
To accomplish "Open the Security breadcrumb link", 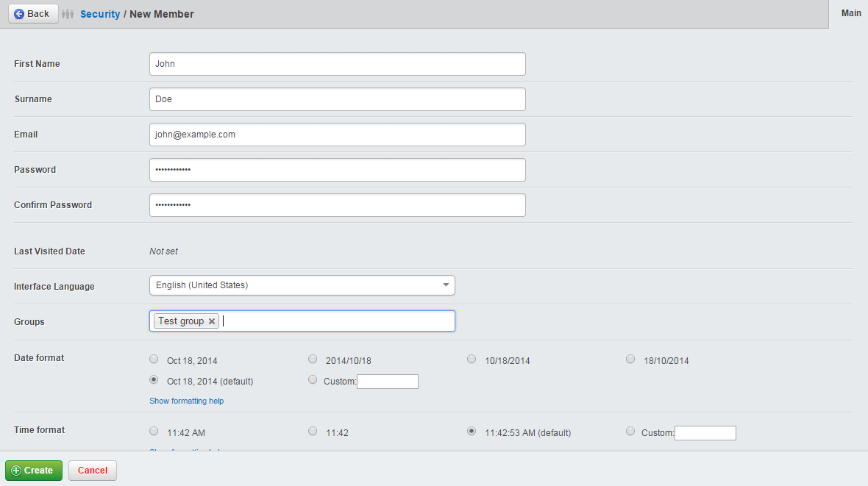I will coord(99,13).
